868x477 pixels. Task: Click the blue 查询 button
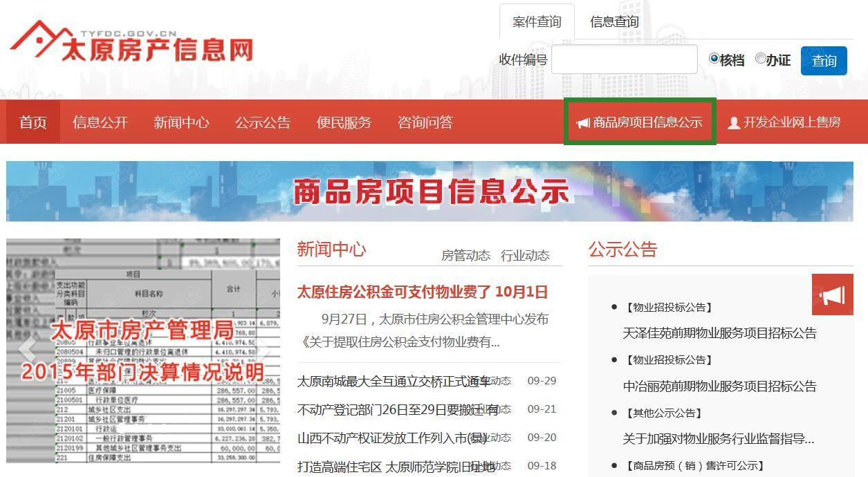pos(824,61)
